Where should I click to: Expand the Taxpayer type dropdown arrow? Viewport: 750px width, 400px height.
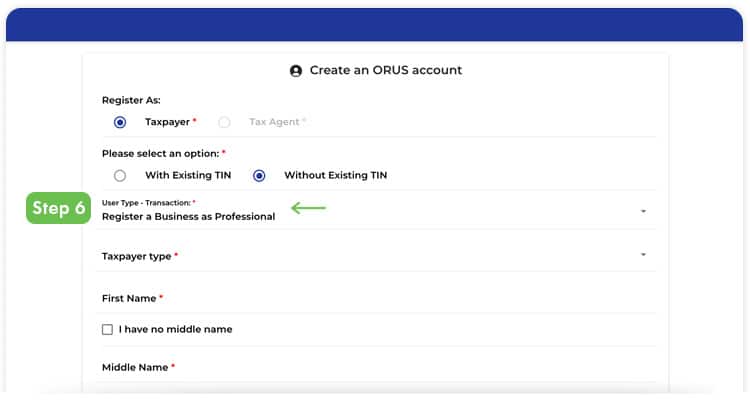coord(643,255)
